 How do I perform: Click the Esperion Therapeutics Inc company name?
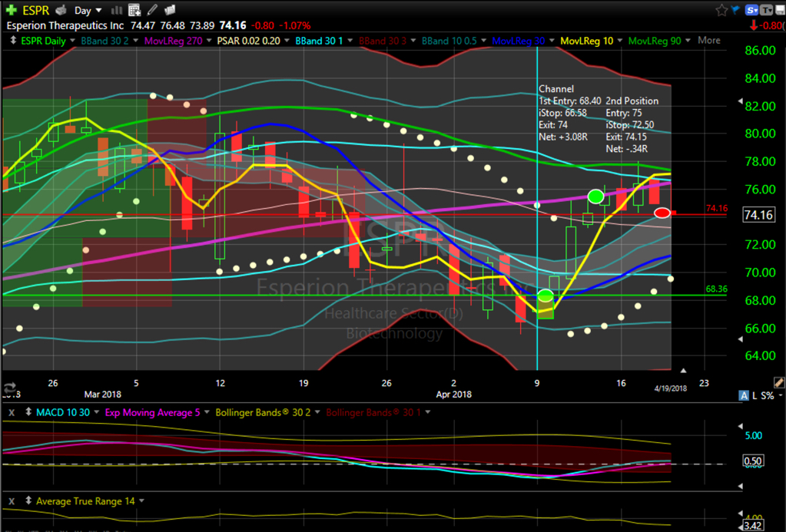[65, 25]
